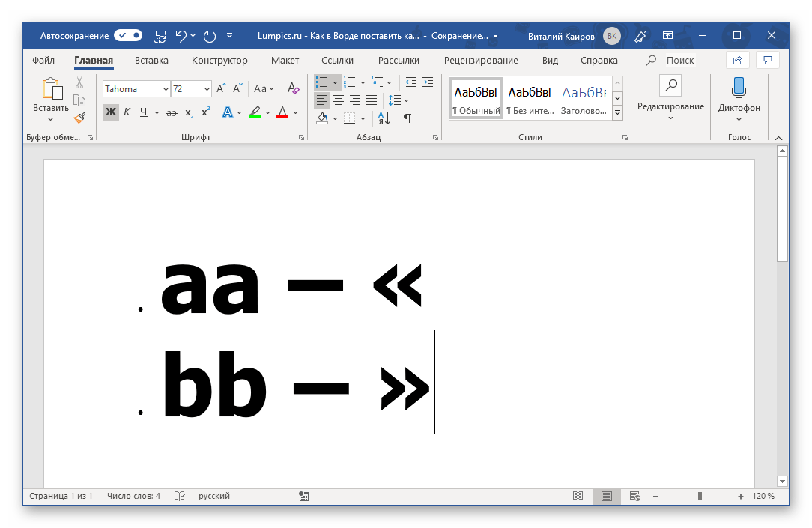
Task: Select the Заголовок style
Action: [584, 99]
